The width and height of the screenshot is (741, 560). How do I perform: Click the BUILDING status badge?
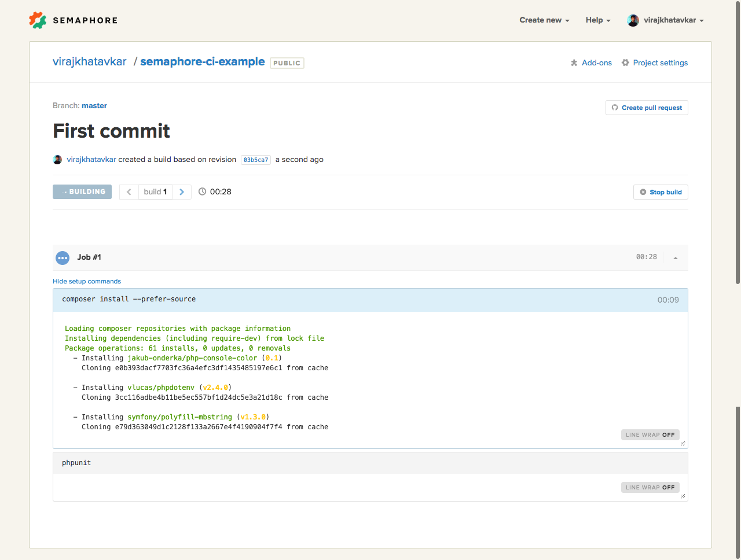pyautogui.click(x=82, y=192)
